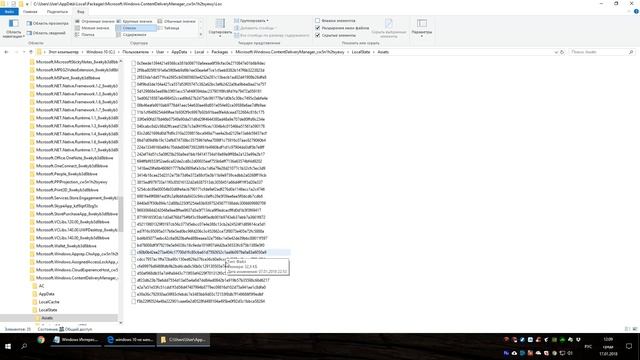Viewport: 640px width, 360px height.
Task: Switch to details view status-bar icon
Action: (627, 329)
